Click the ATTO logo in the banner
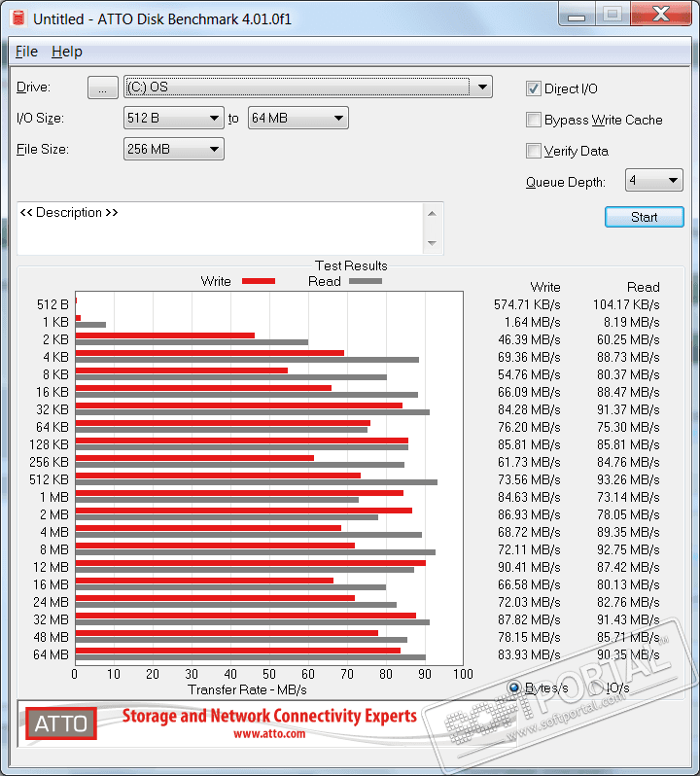Image resolution: width=700 pixels, height=776 pixels. [61, 723]
